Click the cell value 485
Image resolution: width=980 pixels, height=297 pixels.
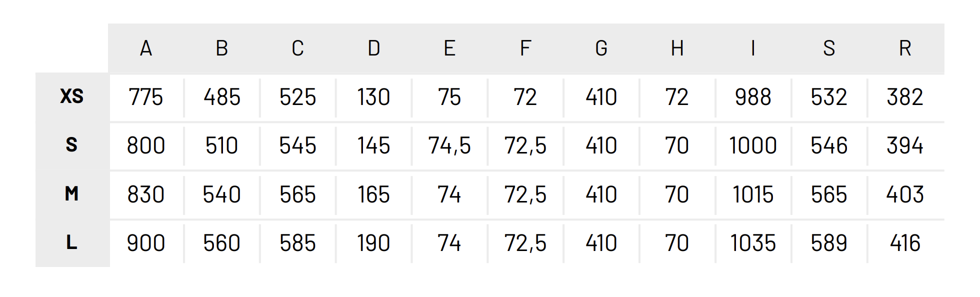coord(222,97)
